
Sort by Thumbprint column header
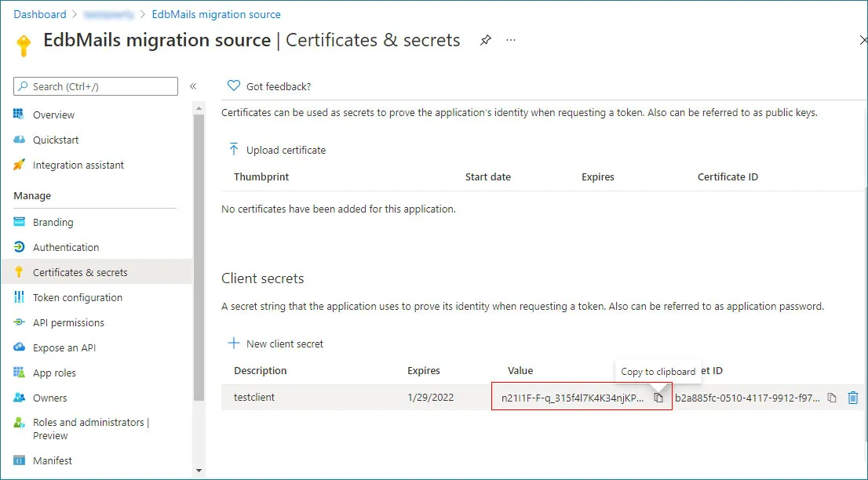tap(261, 177)
